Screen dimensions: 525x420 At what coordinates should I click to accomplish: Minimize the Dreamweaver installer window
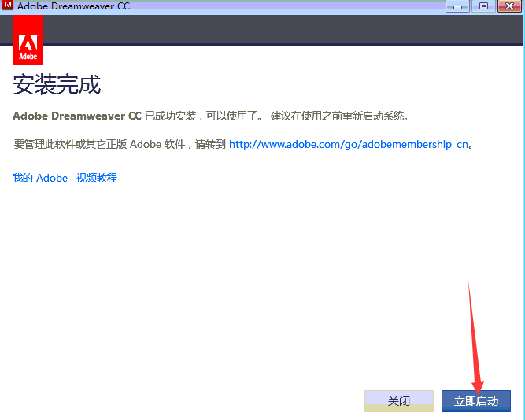[x=457, y=6]
